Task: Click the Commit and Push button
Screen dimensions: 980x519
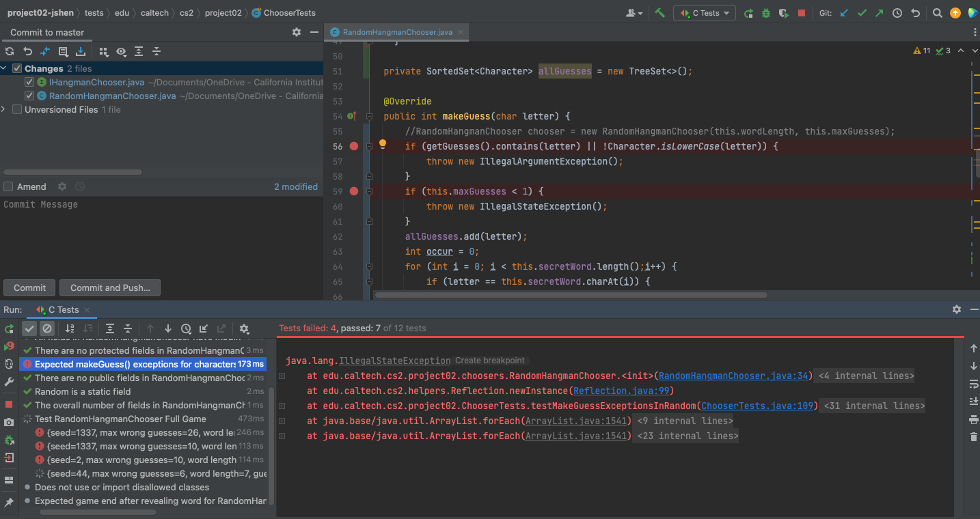Action: 110,287
